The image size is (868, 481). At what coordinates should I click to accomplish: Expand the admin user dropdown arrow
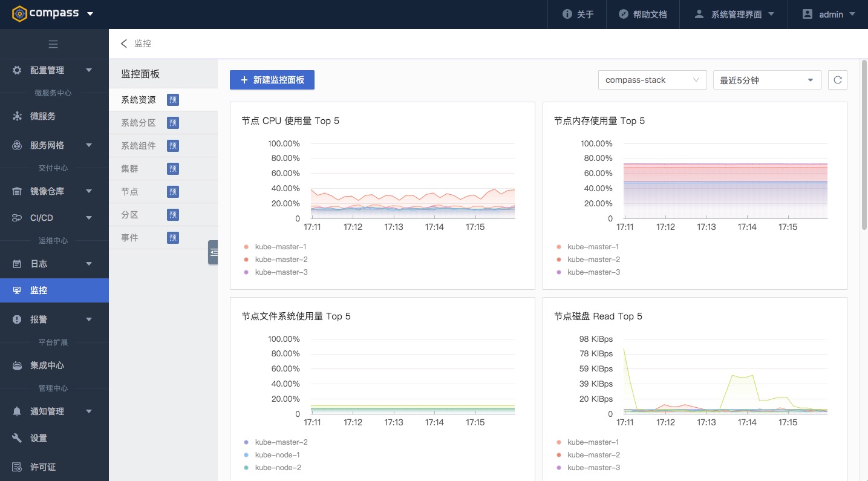click(852, 14)
